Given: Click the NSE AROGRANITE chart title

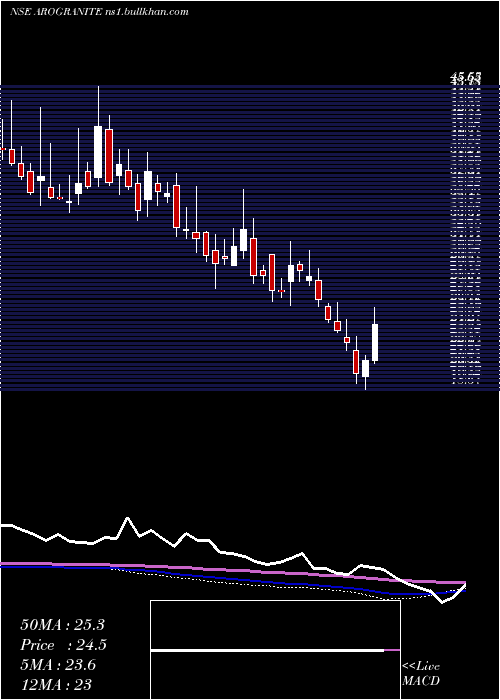Looking at the screenshot, I should (x=99, y=12).
